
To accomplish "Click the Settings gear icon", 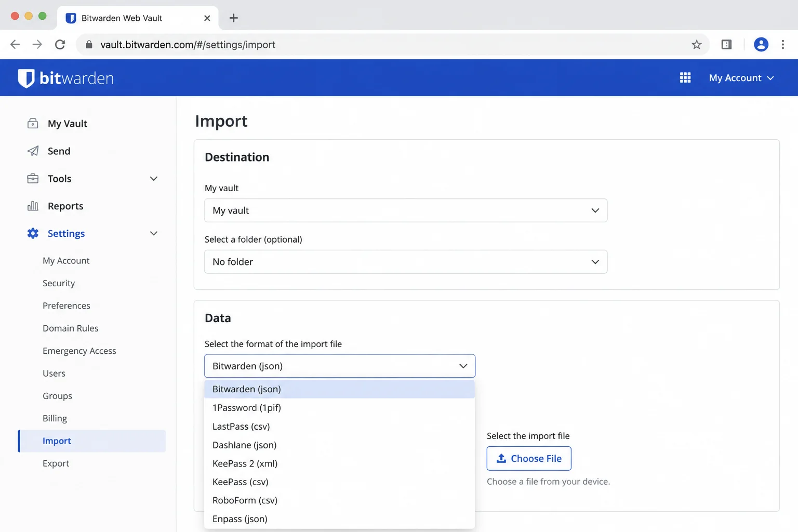I will (x=33, y=233).
